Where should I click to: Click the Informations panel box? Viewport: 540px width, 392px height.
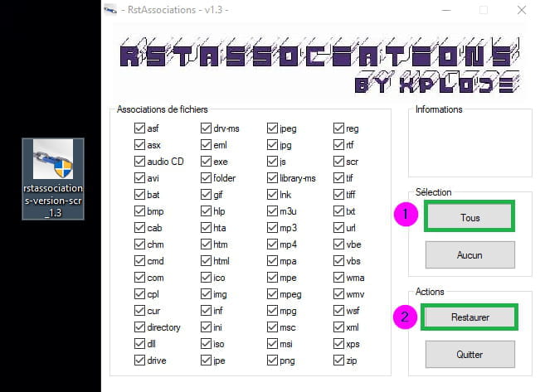click(x=470, y=143)
